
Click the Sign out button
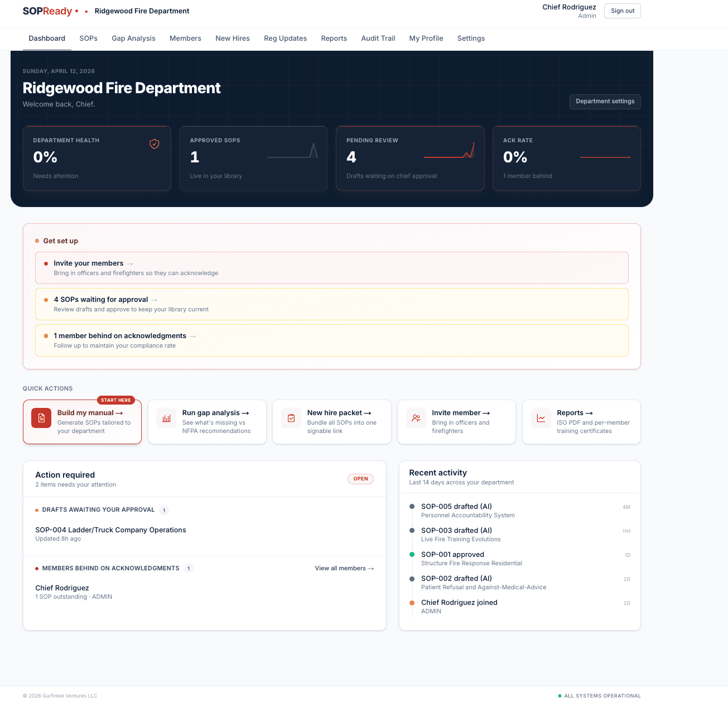tap(622, 11)
